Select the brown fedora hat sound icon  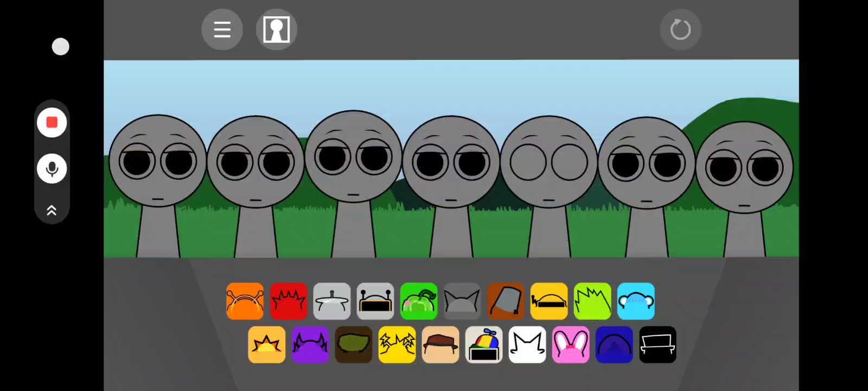click(440, 345)
